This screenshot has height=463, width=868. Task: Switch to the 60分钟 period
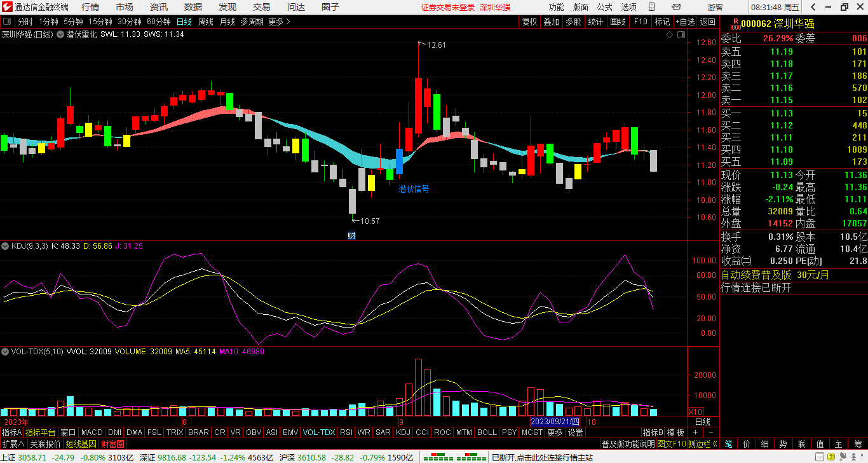[x=159, y=22]
